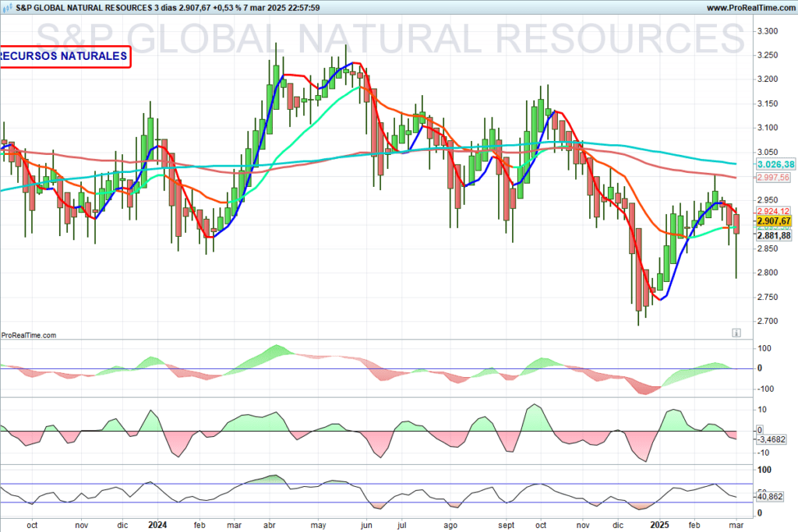The height and width of the screenshot is (532, 798).
Task: Click the 2.850 price axis label
Action: click(768, 248)
